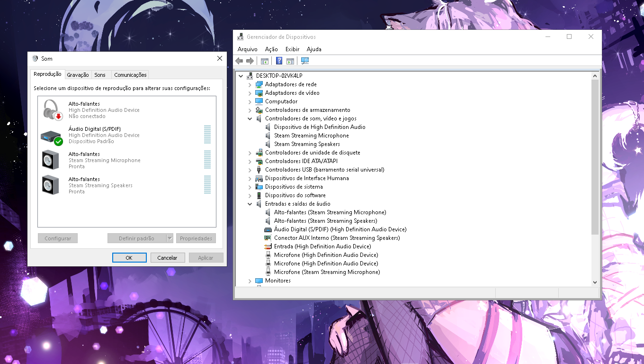
Task: Collapse Entradas e saídas de áudio node
Action: pyautogui.click(x=250, y=204)
